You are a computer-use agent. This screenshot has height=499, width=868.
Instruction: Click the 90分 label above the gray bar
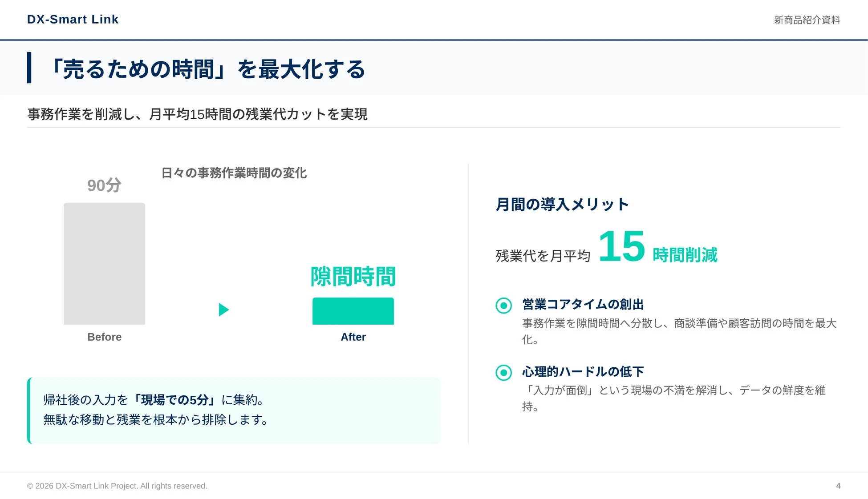(x=103, y=185)
